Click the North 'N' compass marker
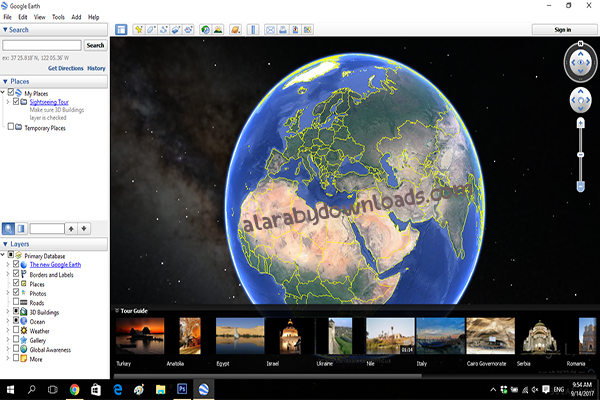Screen dimensions: 600x400 point(580,43)
